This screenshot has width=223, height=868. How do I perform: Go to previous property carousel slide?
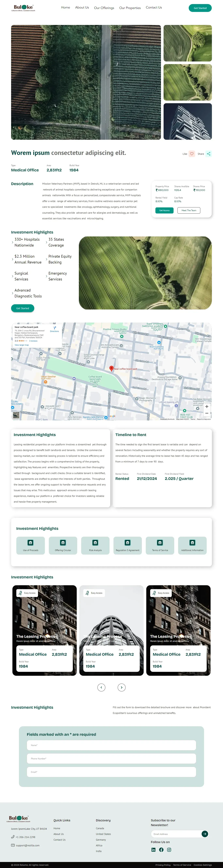pyautogui.click(x=101, y=687)
